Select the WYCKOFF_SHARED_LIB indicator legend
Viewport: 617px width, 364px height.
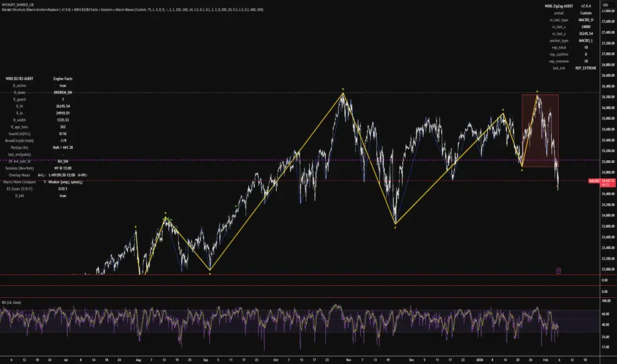(18, 5)
